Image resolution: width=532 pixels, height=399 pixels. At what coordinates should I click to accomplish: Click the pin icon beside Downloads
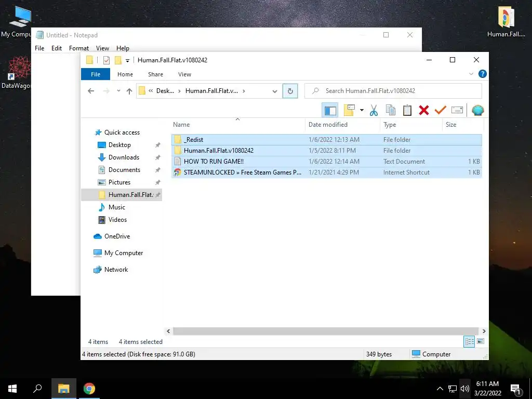[158, 157]
